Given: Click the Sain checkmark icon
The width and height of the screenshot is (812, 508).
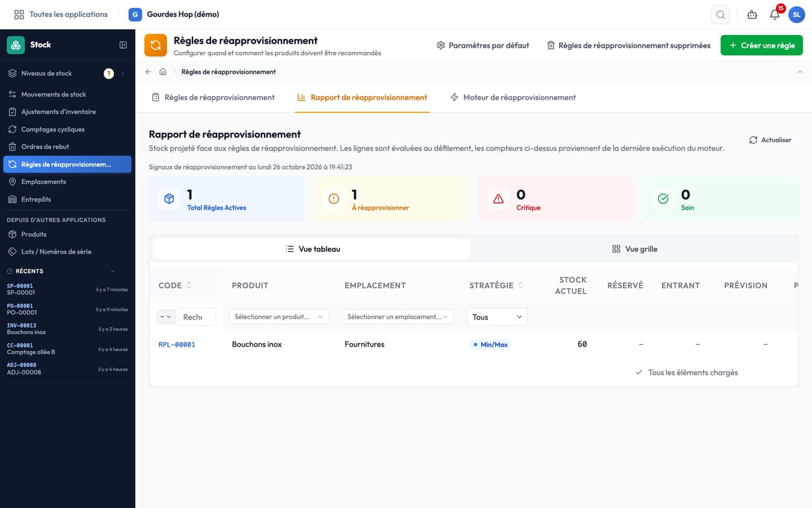Looking at the screenshot, I should tap(663, 199).
